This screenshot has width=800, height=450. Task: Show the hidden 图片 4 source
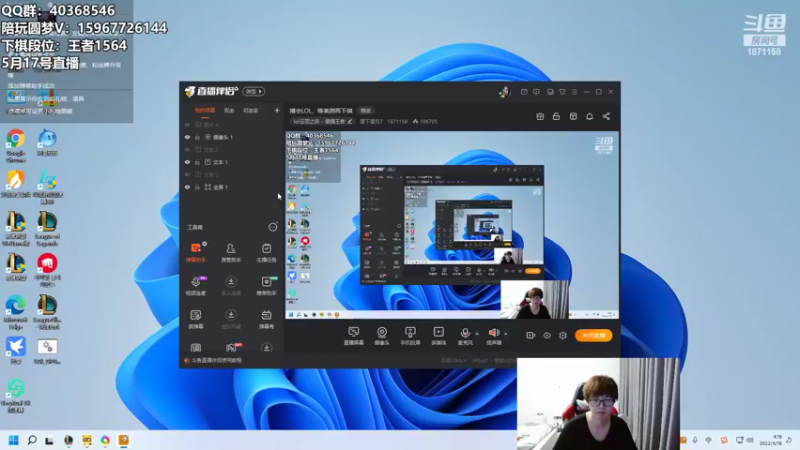(x=187, y=124)
